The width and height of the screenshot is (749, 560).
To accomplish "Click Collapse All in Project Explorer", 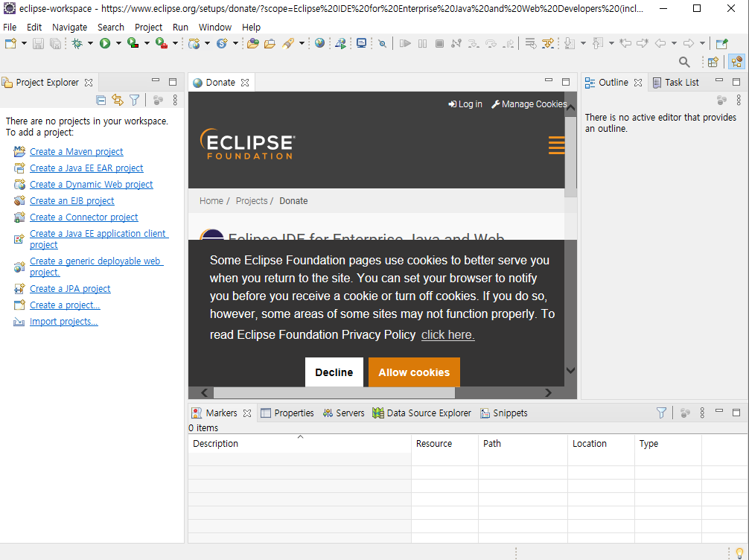I will (x=101, y=100).
